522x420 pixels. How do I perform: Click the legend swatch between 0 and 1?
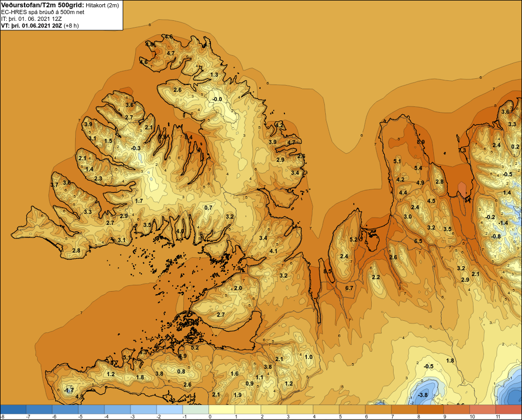(x=222, y=409)
